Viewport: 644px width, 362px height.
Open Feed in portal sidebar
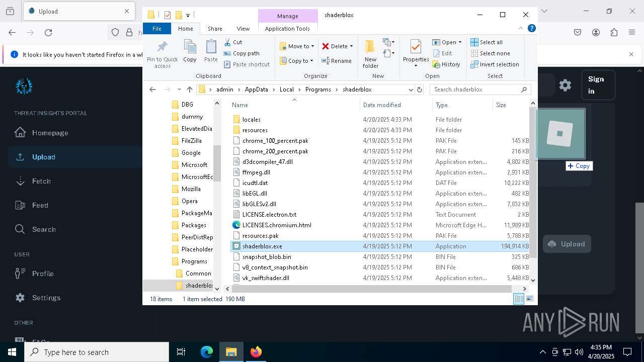[x=40, y=205]
